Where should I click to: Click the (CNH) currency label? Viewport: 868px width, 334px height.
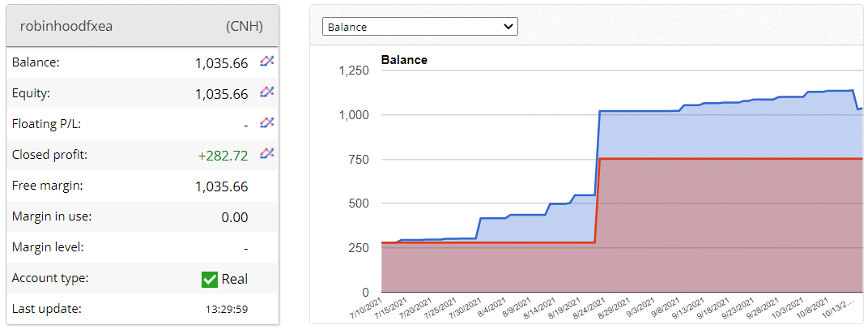(x=244, y=26)
